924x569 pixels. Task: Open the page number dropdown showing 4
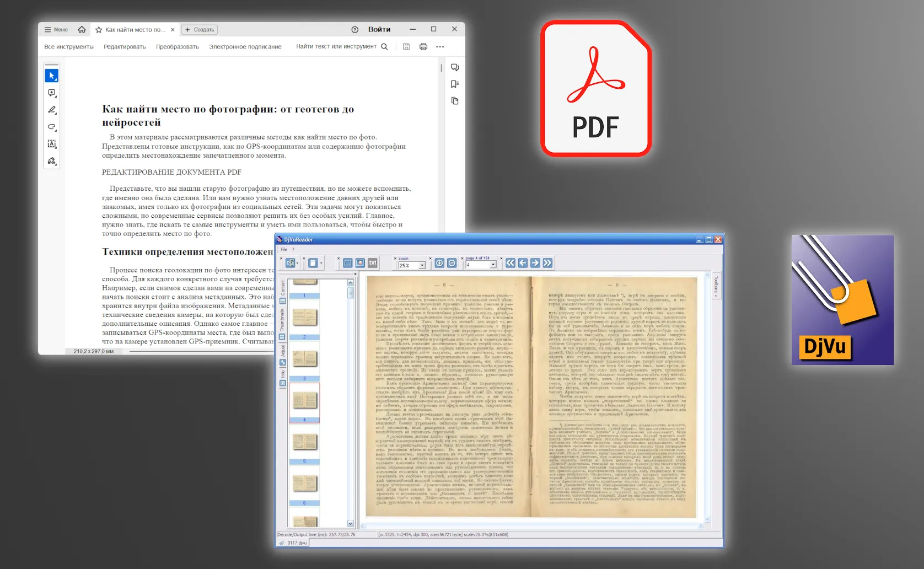493,265
